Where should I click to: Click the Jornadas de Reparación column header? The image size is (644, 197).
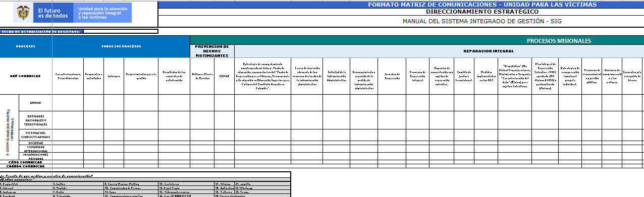[392, 76]
